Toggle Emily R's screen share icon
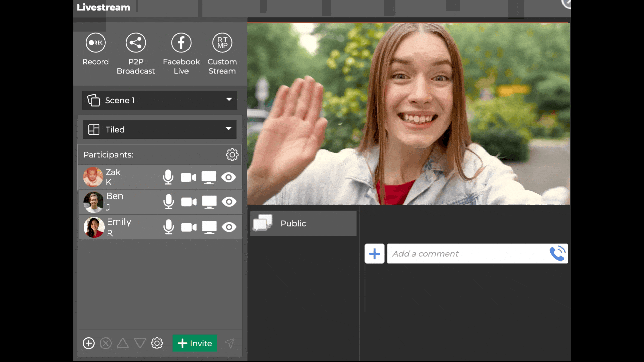 (x=209, y=227)
